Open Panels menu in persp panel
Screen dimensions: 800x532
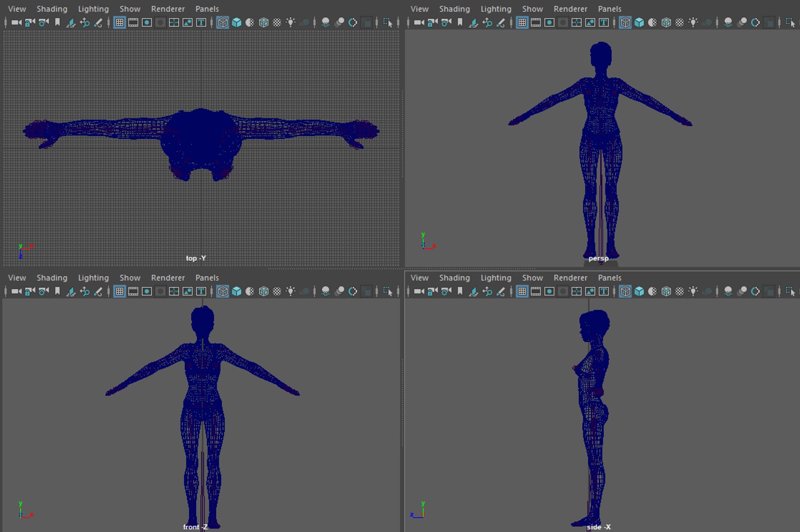coord(609,9)
